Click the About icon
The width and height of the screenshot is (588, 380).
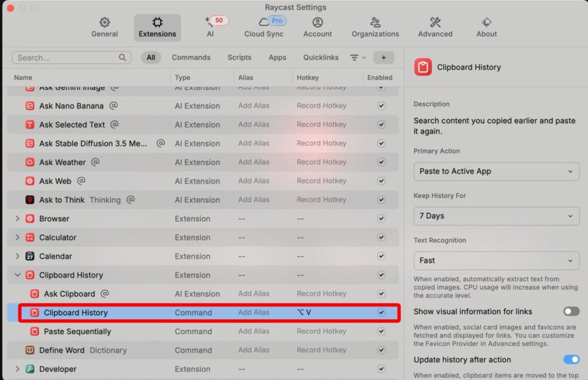point(486,23)
